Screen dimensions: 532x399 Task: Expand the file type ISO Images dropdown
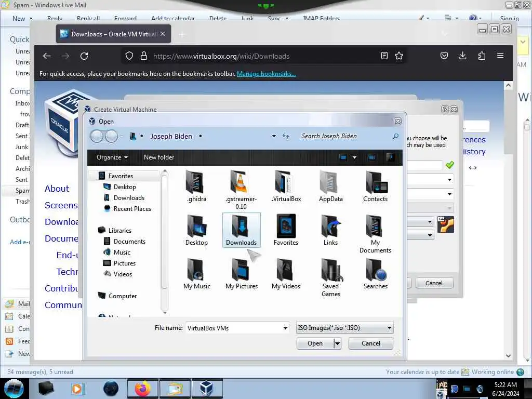click(x=389, y=328)
